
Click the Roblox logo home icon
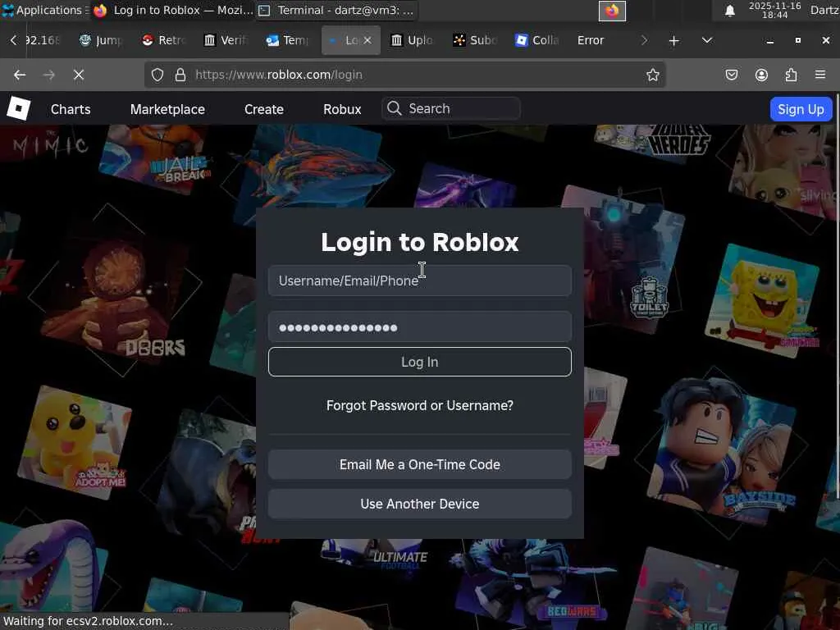click(x=18, y=109)
